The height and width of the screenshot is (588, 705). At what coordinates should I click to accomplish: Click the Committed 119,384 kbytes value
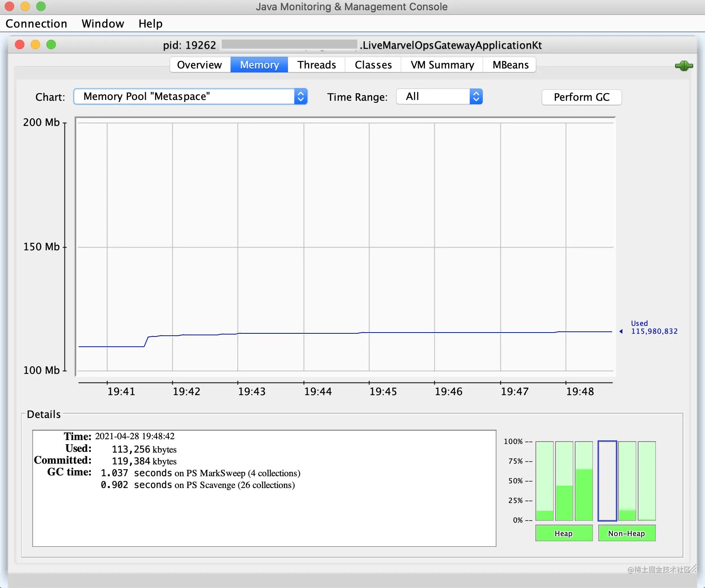coord(144,461)
